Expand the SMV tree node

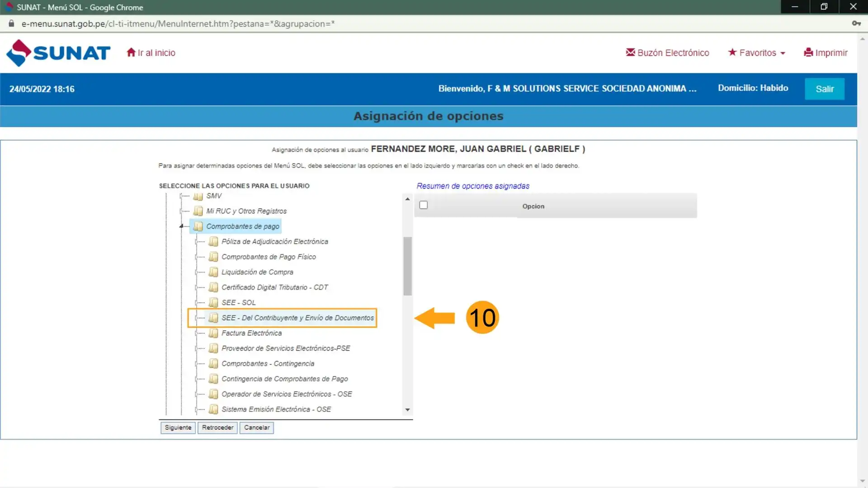coord(181,196)
